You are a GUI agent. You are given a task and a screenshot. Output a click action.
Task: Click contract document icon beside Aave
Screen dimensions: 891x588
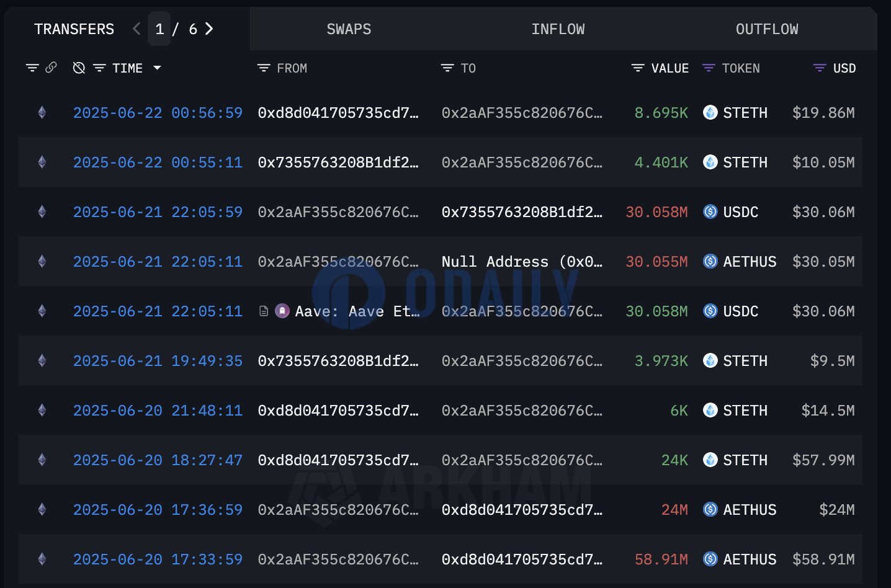pos(264,311)
